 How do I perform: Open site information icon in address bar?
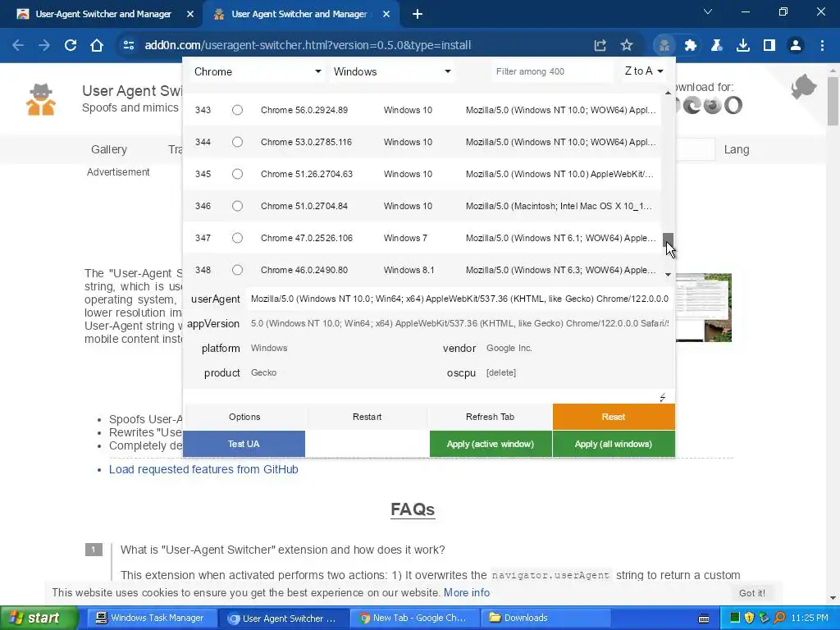129,46
